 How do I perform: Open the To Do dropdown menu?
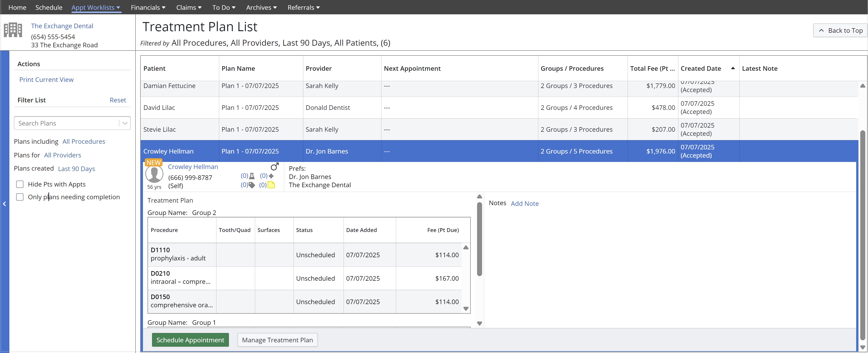(x=224, y=8)
